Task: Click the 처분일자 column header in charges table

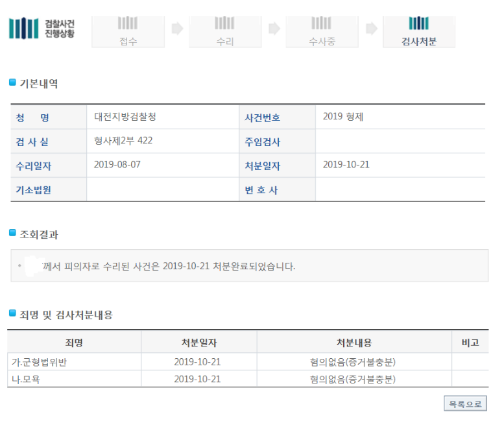Action: pos(198,343)
